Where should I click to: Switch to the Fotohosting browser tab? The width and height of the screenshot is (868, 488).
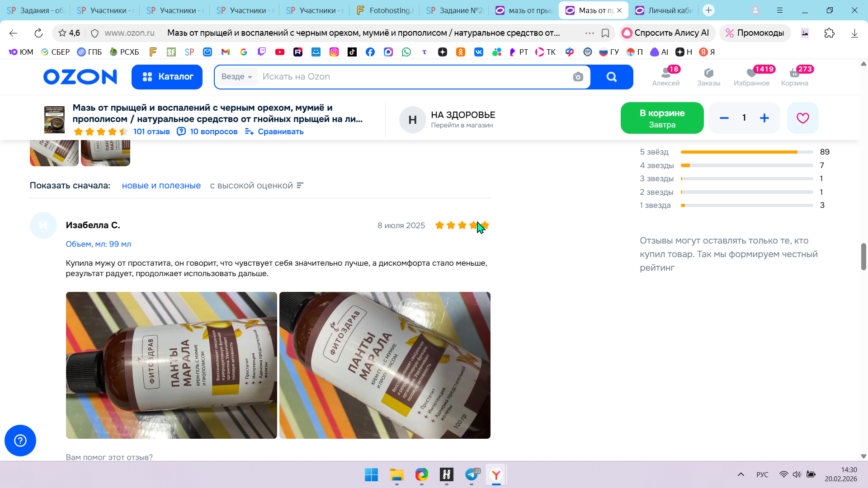pyautogui.click(x=385, y=10)
